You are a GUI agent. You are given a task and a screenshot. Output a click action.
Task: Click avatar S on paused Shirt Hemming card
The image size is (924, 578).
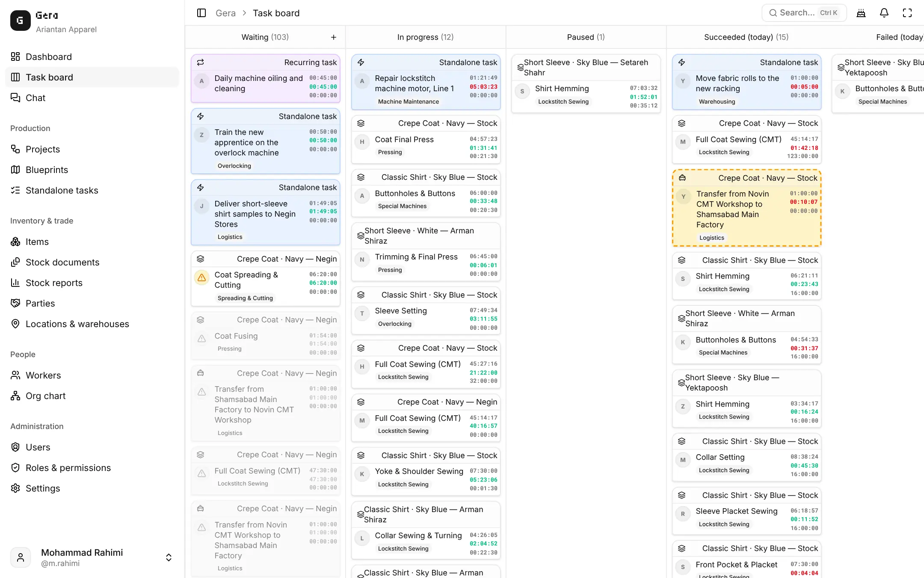(x=522, y=91)
